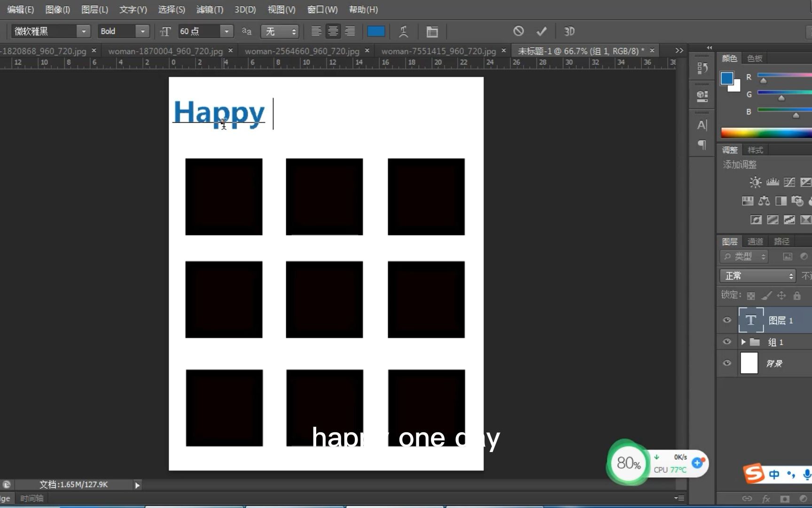Screen dimensions: 812x508
Task: Click Sogou input 中 language toggle
Action: coord(774,475)
